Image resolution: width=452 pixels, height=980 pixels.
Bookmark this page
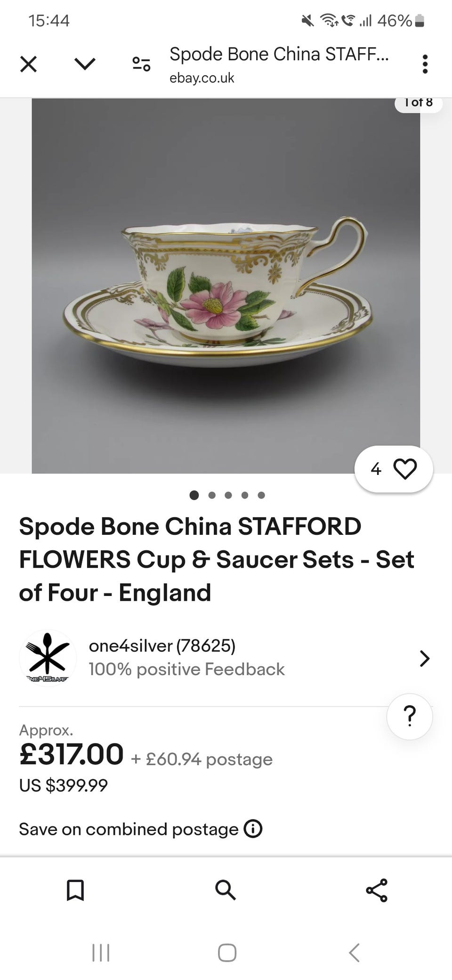(x=75, y=890)
